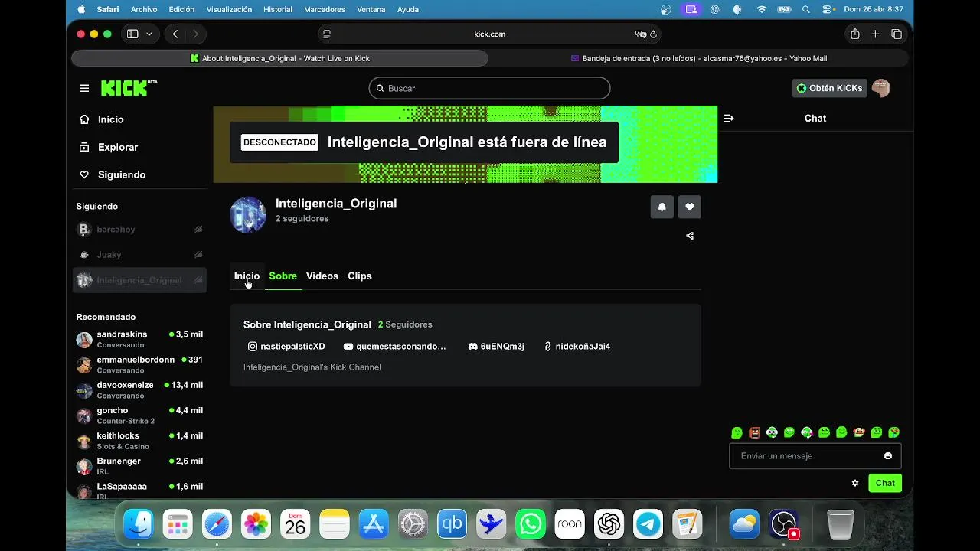The image size is (980, 551).
Task: Click the kick.com address bar
Action: pyautogui.click(x=489, y=34)
